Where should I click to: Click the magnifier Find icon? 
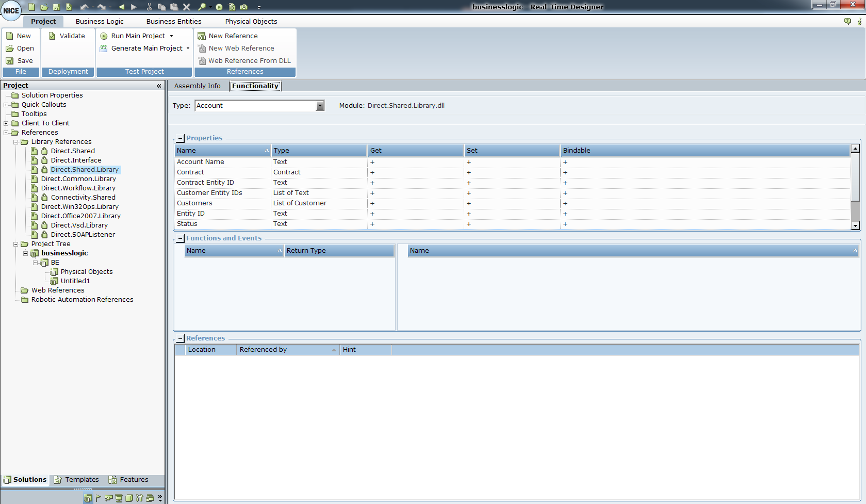click(202, 7)
